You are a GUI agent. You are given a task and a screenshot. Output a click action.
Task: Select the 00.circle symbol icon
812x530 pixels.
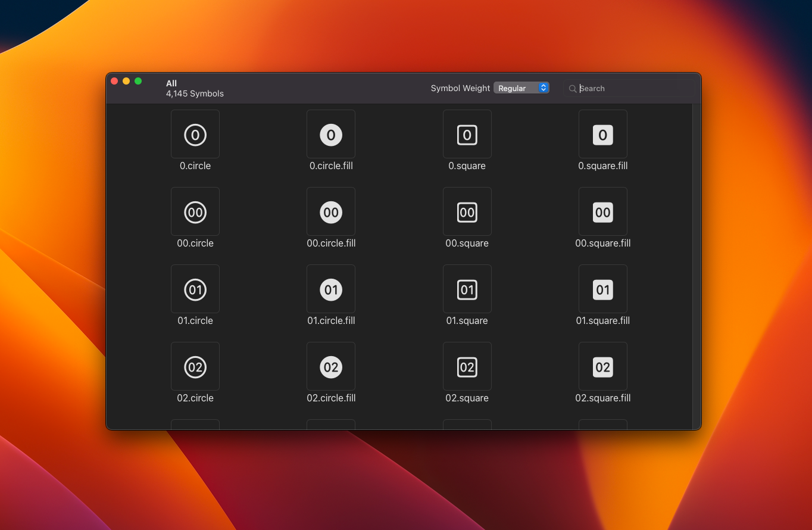point(195,212)
